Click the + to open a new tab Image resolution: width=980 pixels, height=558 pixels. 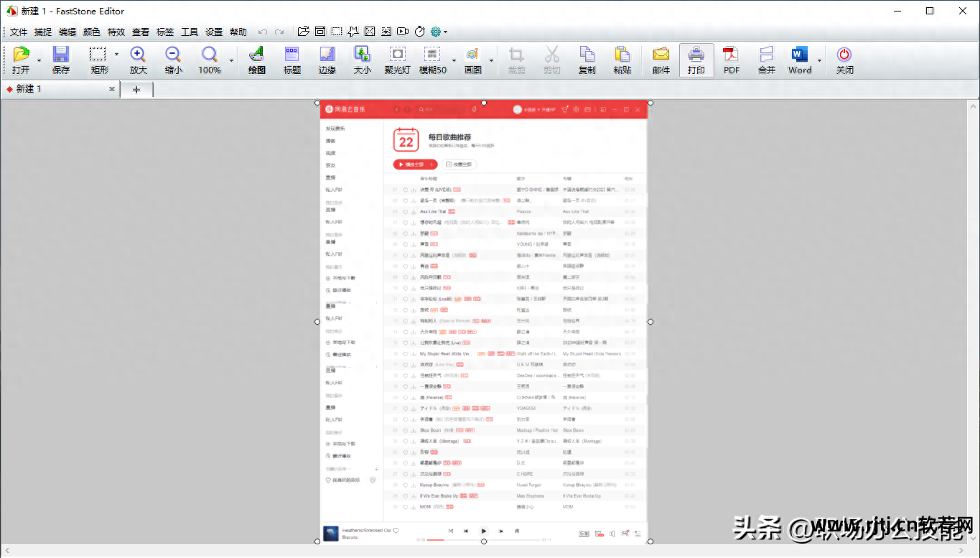click(136, 89)
